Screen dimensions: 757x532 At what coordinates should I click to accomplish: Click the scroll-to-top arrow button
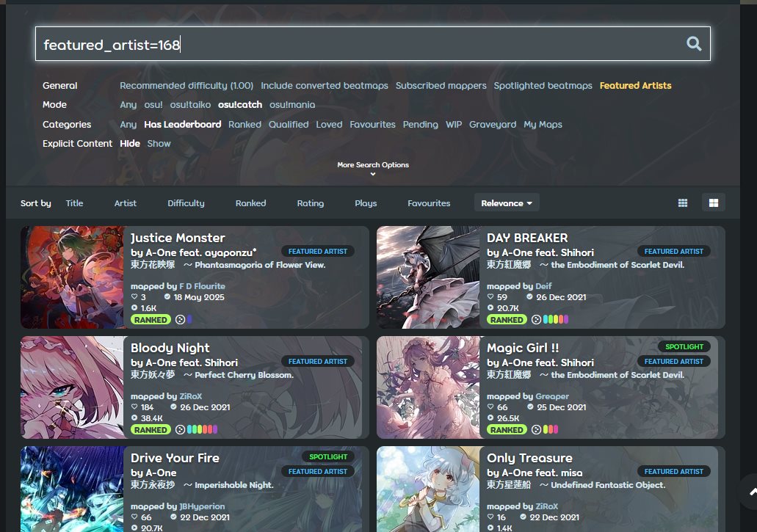752,492
